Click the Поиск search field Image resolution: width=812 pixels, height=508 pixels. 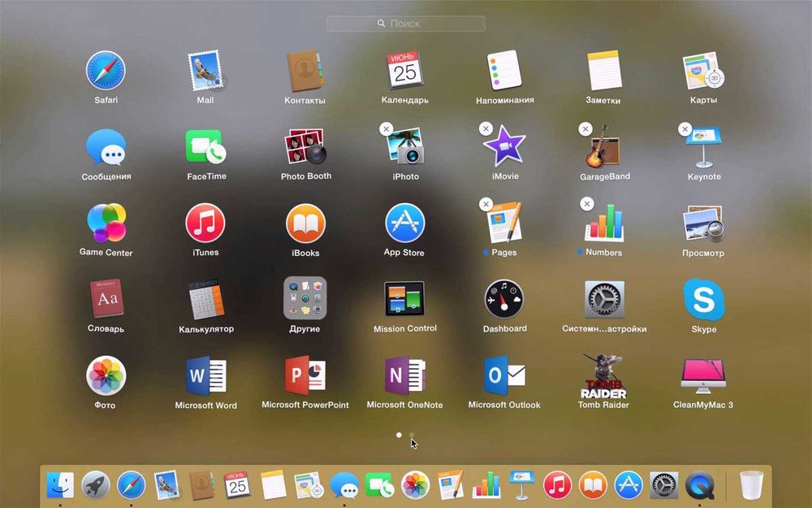pos(406,24)
